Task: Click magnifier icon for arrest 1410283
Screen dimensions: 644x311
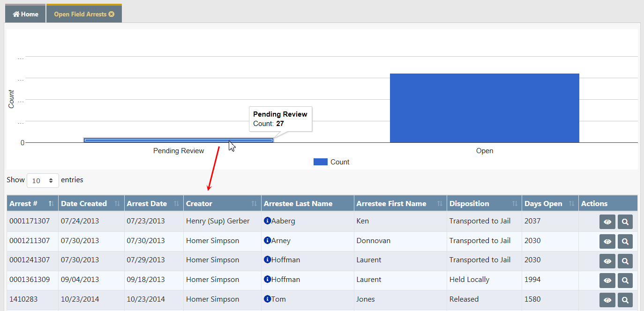Action: tap(625, 300)
